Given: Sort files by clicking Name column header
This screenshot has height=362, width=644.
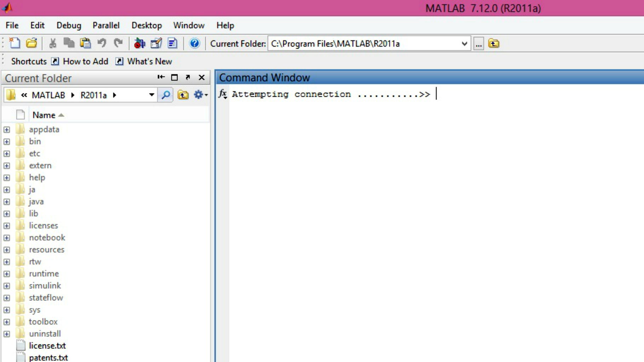Looking at the screenshot, I should coord(45,115).
